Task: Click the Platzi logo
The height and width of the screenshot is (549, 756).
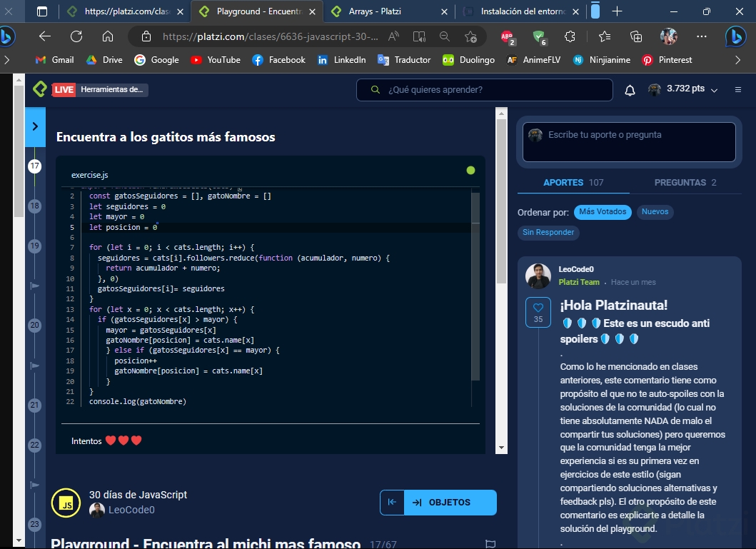Action: coord(39,89)
